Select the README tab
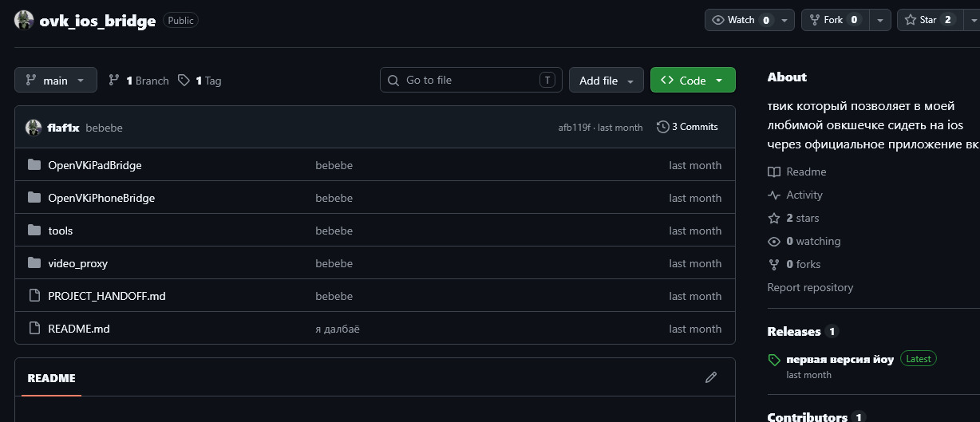This screenshot has height=422, width=980. click(52, 378)
